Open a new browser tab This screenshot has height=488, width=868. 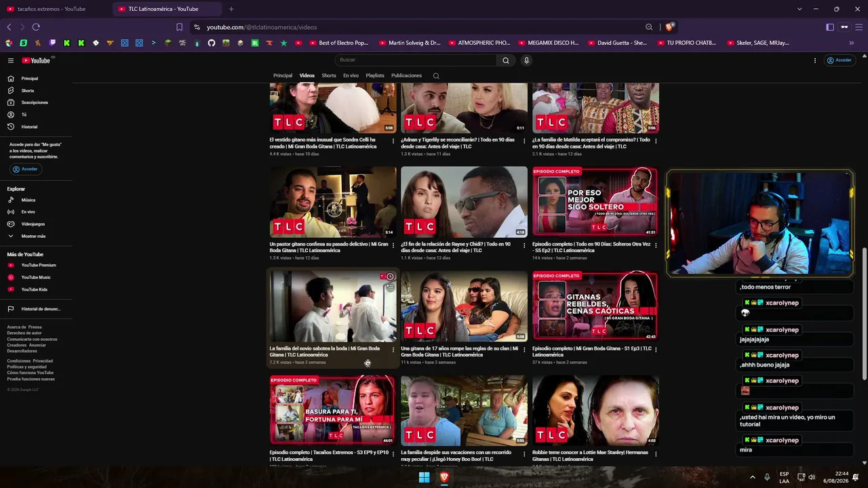(231, 9)
